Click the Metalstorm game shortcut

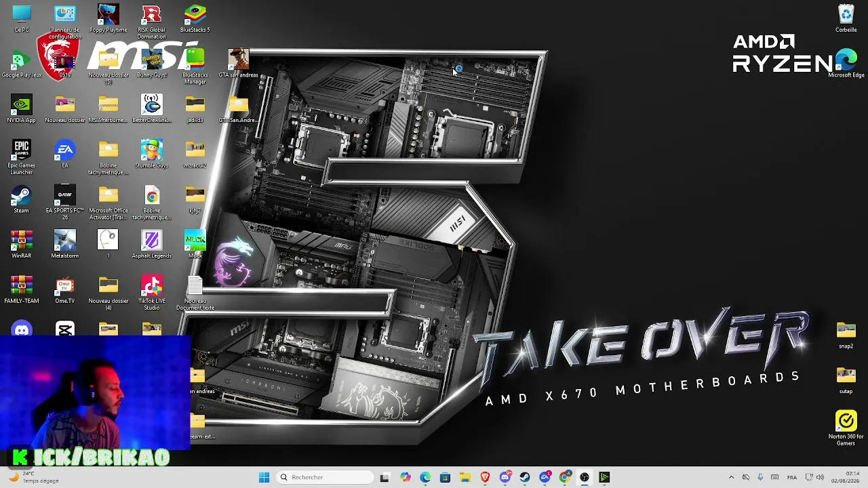click(x=65, y=245)
